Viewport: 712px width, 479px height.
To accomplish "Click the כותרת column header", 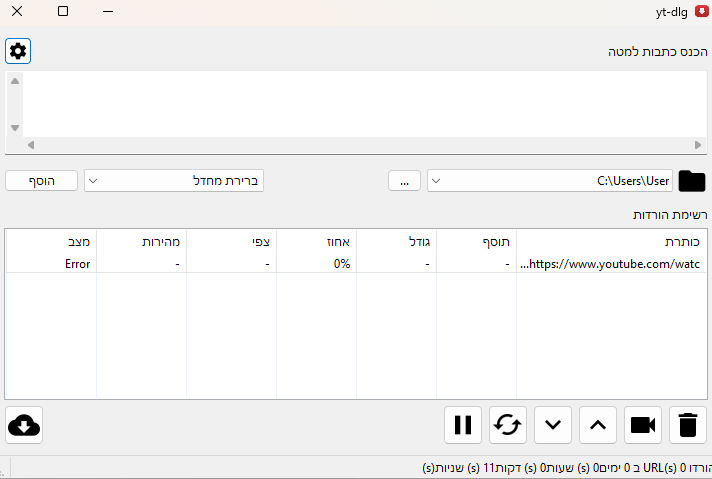I will [x=612, y=242].
